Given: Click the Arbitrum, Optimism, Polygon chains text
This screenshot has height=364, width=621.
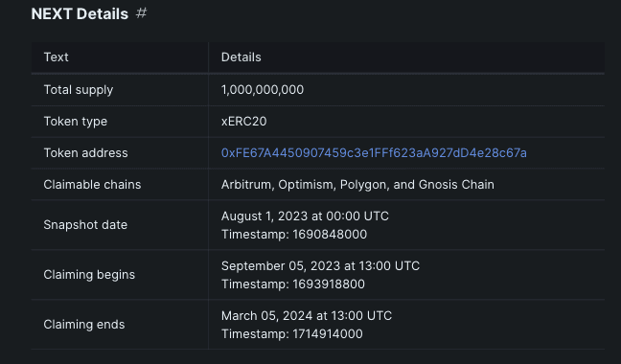Looking at the screenshot, I should click(357, 185).
